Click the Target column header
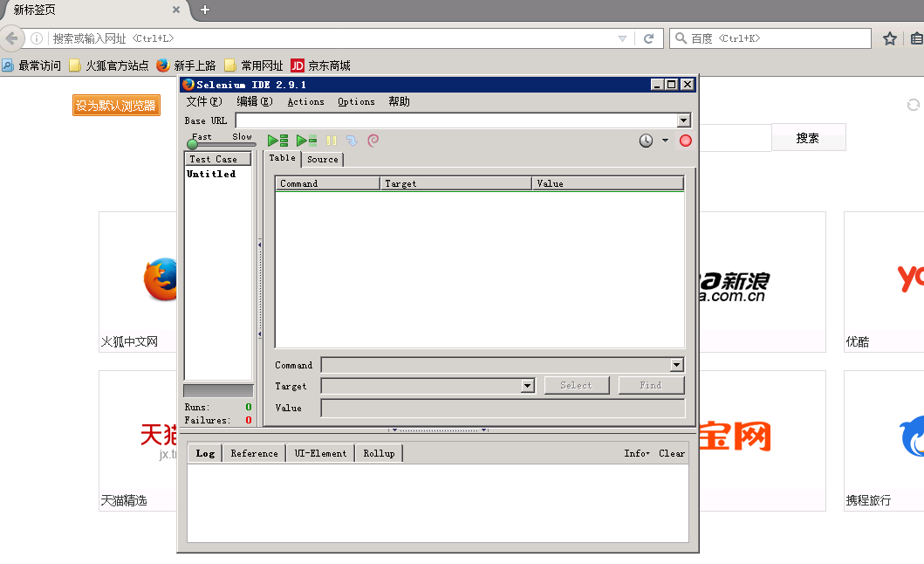The width and height of the screenshot is (924, 564). [456, 183]
